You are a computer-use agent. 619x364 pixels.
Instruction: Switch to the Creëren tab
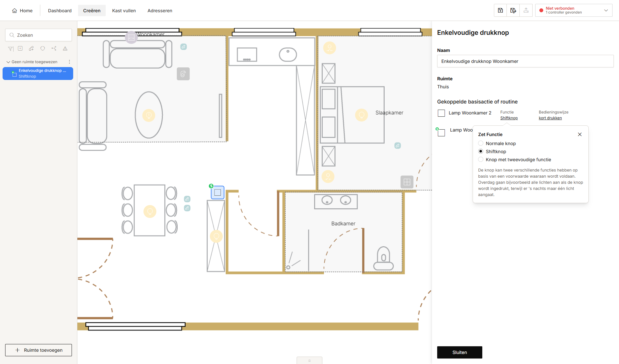pyautogui.click(x=92, y=11)
